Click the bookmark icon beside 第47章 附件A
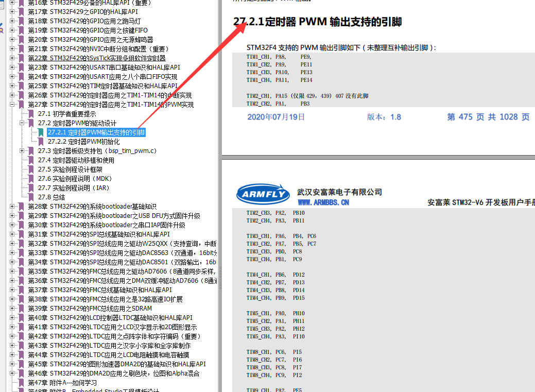Viewport: 535px width, 392px height. [21, 382]
